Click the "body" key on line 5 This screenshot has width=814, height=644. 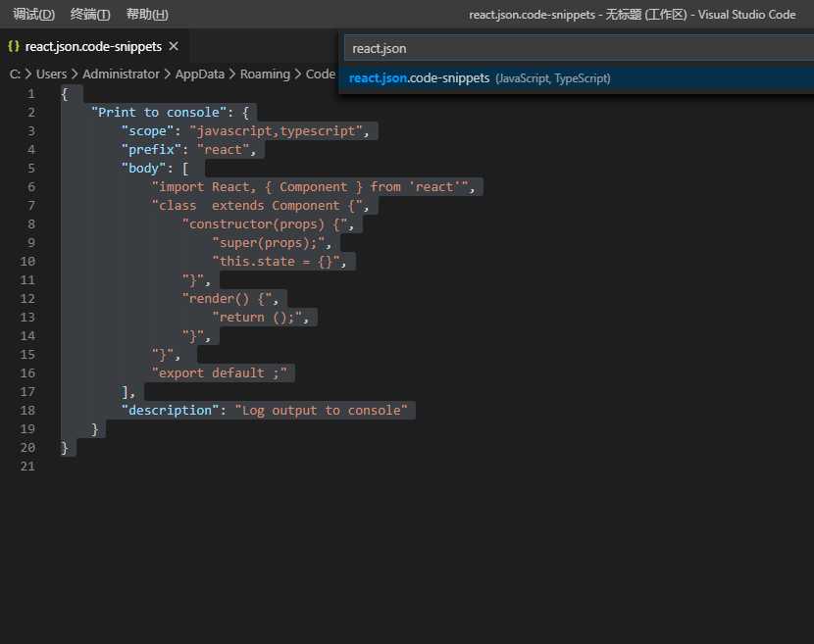[143, 169]
